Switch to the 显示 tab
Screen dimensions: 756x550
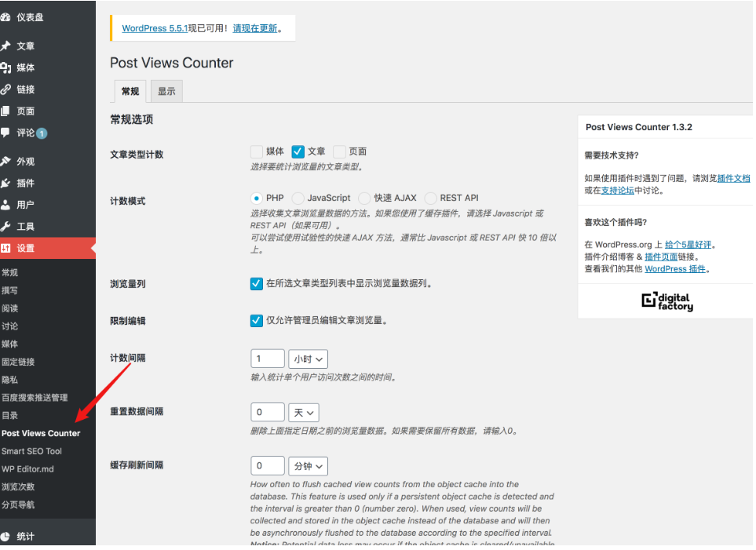click(166, 91)
